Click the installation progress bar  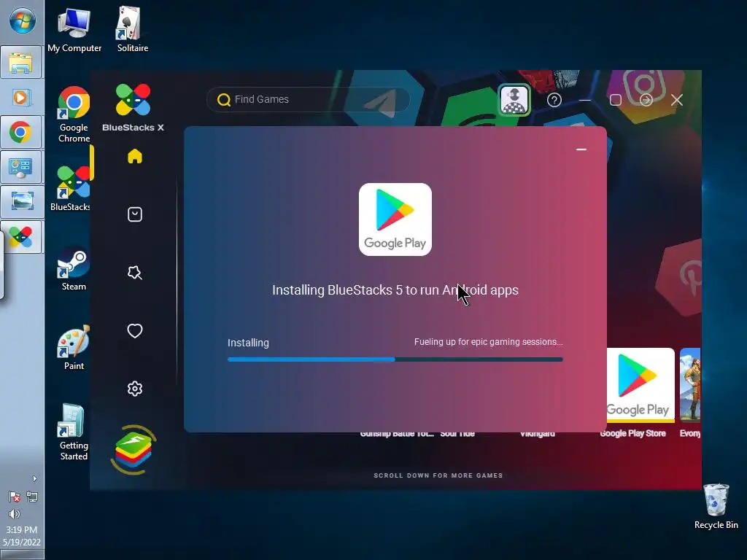point(395,359)
